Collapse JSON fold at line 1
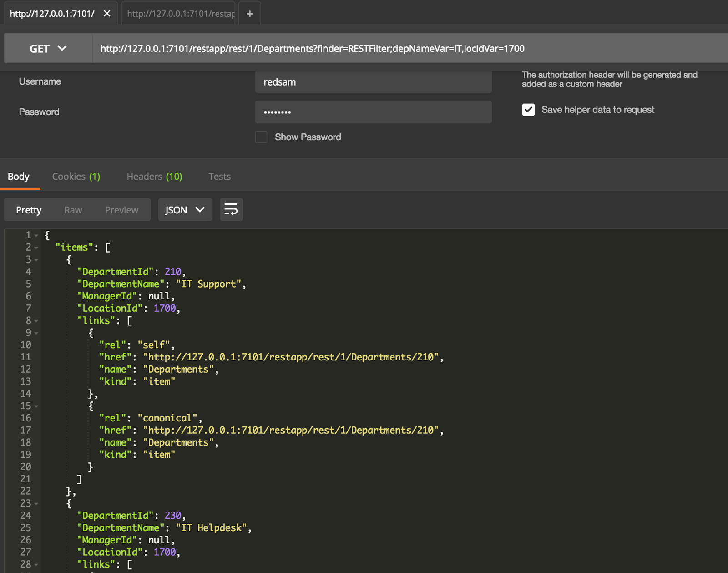The height and width of the screenshot is (573, 728). click(x=36, y=236)
